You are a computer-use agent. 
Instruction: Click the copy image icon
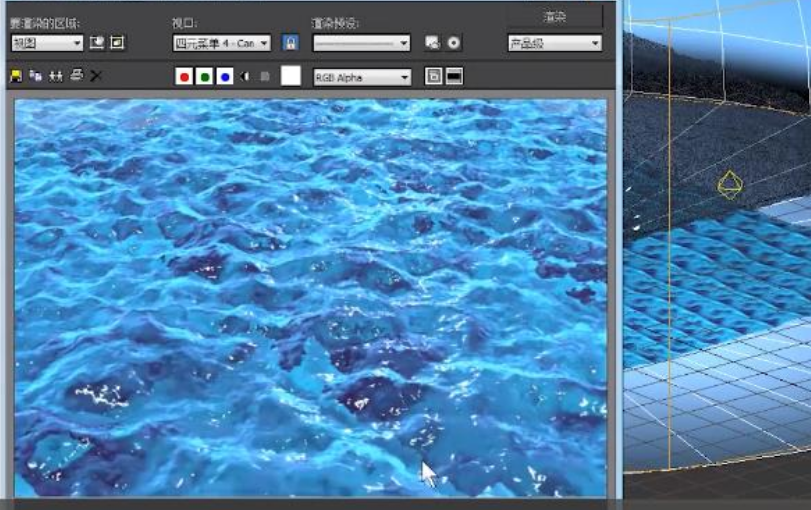click(35, 76)
